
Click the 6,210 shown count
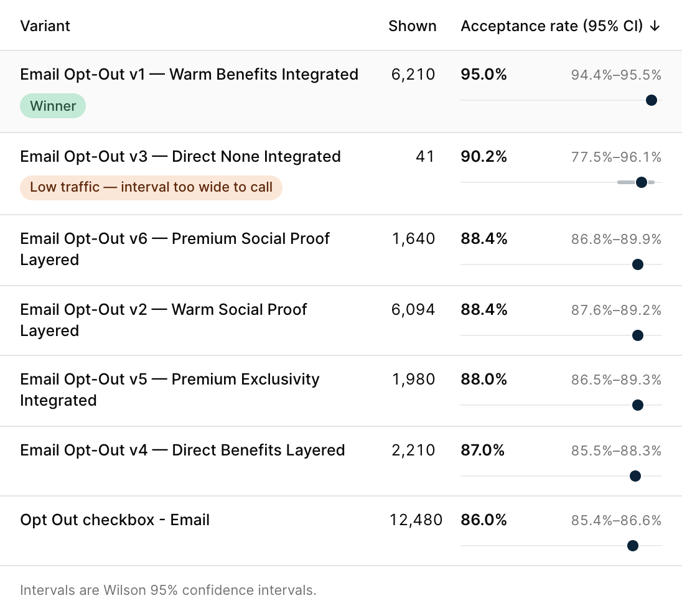[413, 75]
